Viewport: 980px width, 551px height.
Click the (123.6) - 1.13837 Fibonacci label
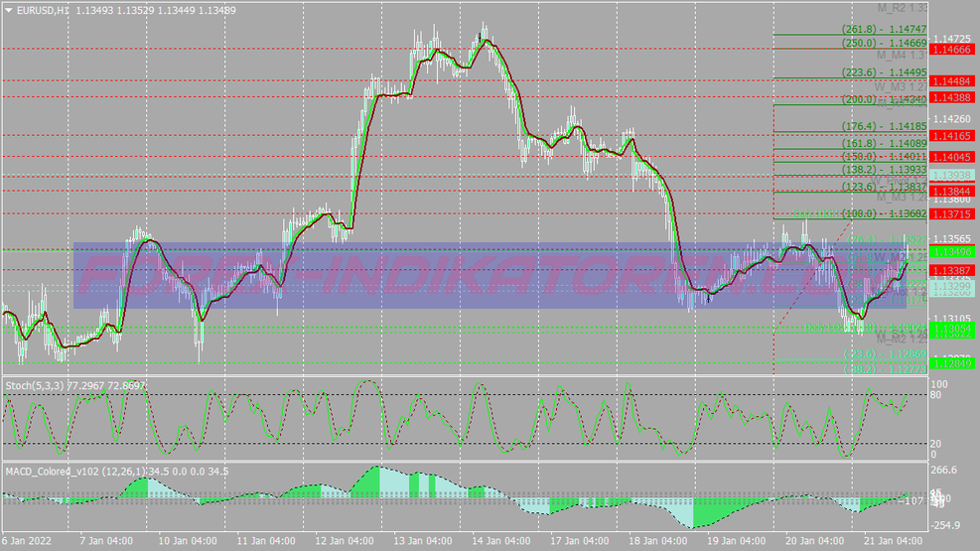click(x=884, y=187)
